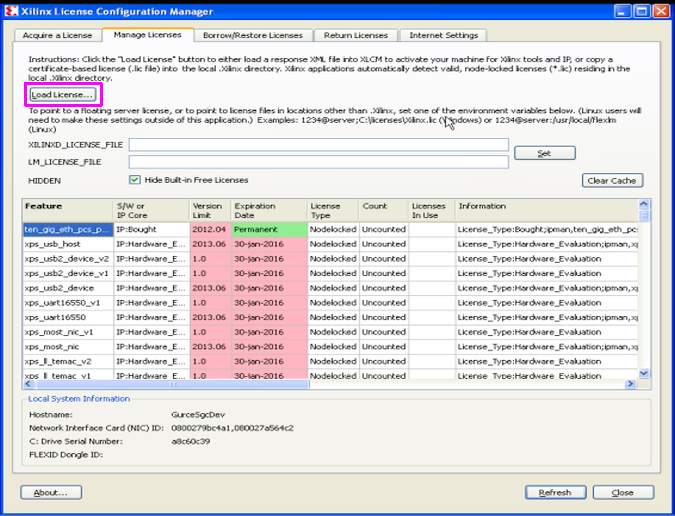This screenshot has height=516, width=675.
Task: Maximize the License Configuration Manager window
Action: pos(641,11)
